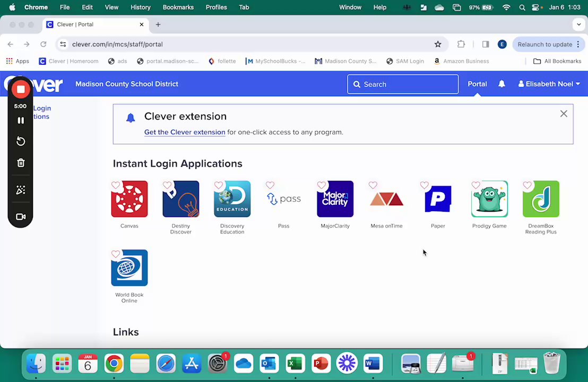
Task: Open Mesa onTime app
Action: click(x=386, y=199)
